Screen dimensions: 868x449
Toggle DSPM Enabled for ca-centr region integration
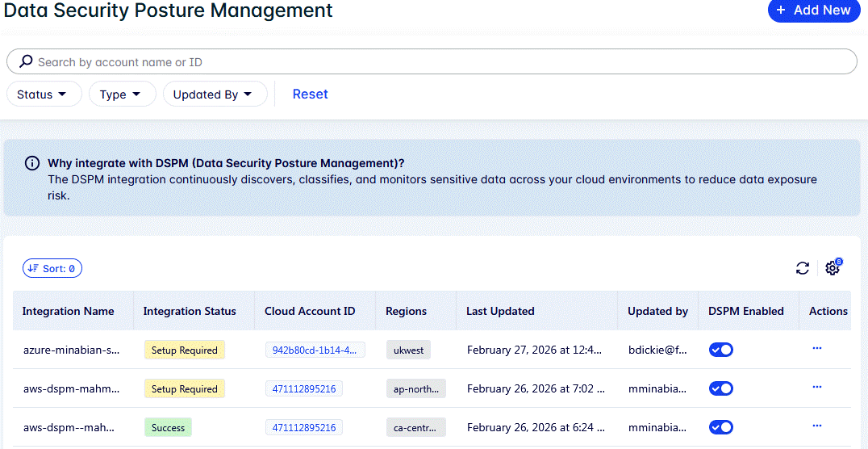[720, 427]
